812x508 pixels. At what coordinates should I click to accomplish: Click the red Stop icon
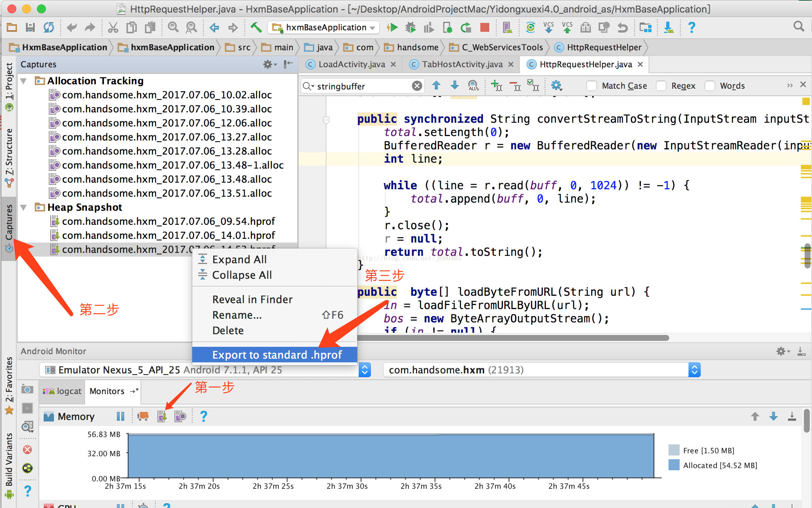(484, 27)
